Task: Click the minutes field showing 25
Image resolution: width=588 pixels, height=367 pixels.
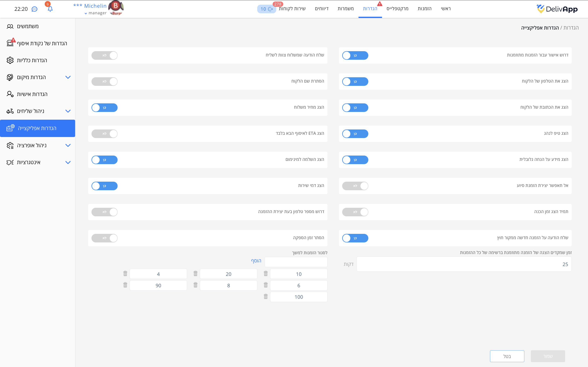Action: pyautogui.click(x=464, y=264)
